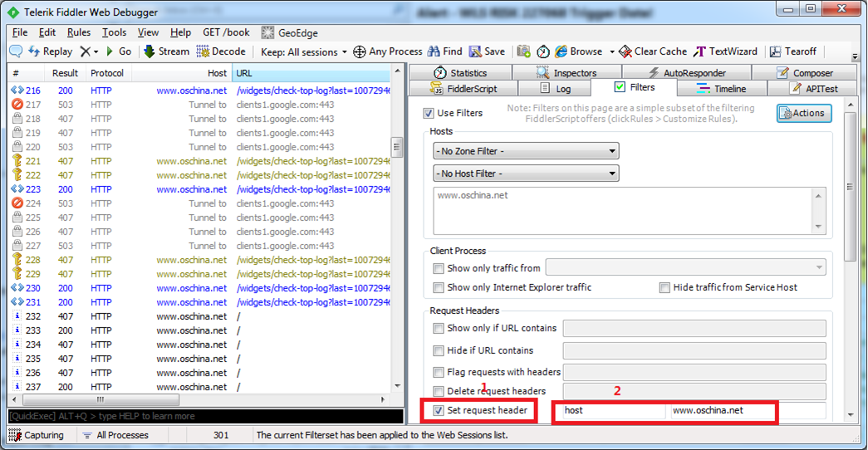
Task: Click GET /book menu item
Action: pyautogui.click(x=226, y=32)
